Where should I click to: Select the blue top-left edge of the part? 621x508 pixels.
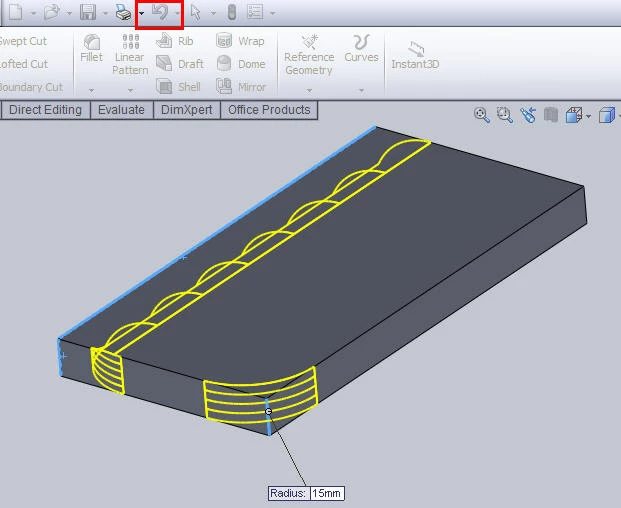point(217,233)
